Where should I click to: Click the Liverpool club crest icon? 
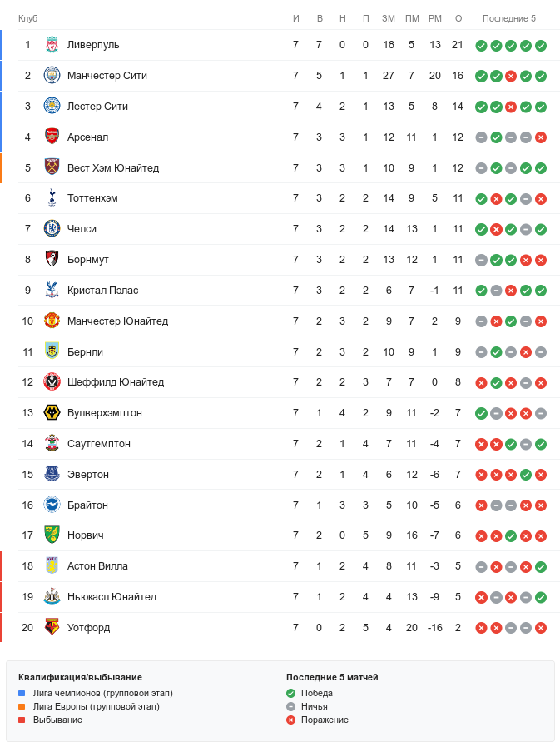52,45
